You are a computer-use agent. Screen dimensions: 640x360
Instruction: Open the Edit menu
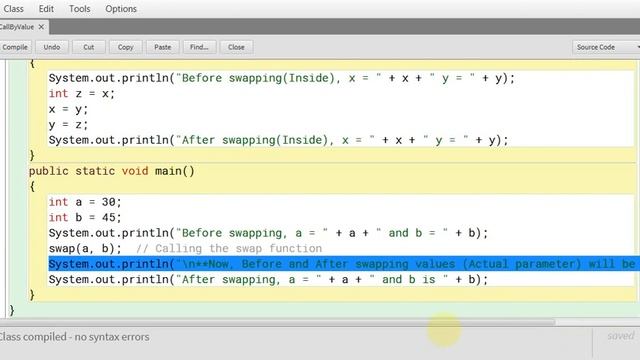(x=46, y=9)
